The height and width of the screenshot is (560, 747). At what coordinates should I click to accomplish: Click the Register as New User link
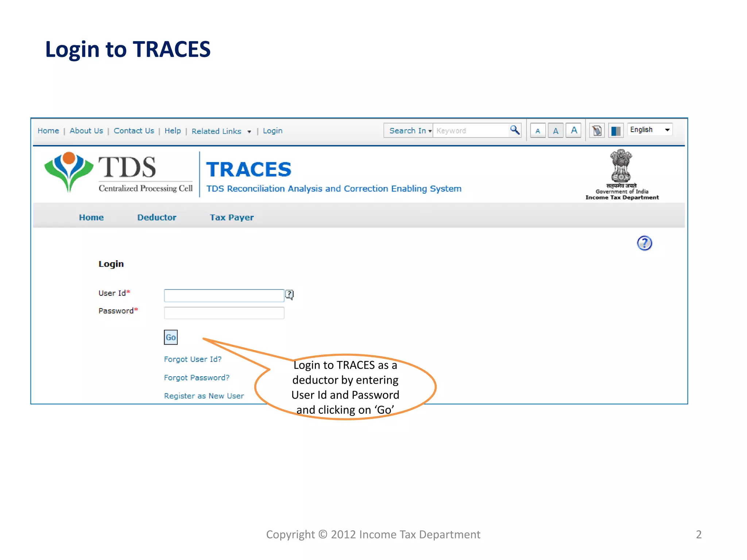pos(204,396)
